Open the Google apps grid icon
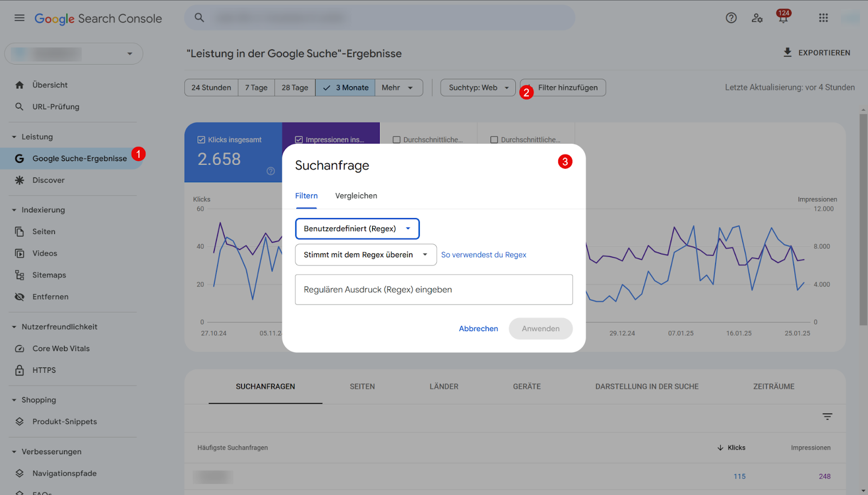Viewport: 868px width, 495px height. click(x=824, y=18)
